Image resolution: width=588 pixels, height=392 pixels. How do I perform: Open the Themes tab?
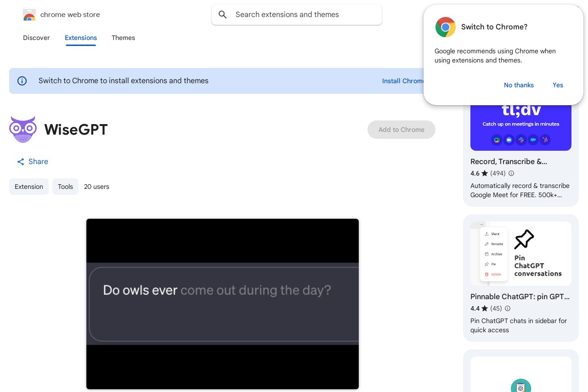123,38
